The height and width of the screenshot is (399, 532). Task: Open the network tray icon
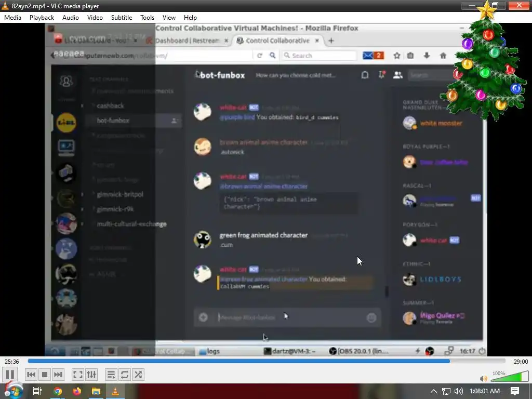click(446, 391)
